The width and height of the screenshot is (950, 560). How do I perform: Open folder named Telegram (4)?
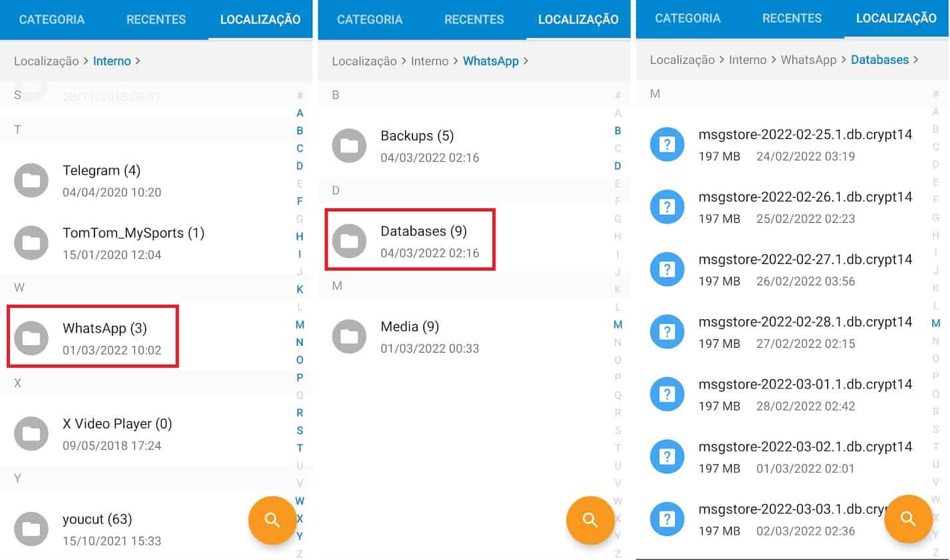101,170
